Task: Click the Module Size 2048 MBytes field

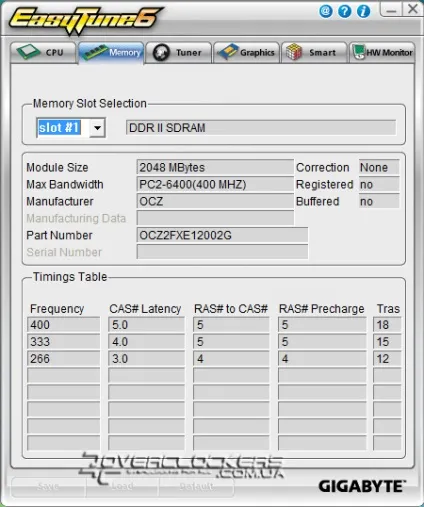Action: [215, 167]
